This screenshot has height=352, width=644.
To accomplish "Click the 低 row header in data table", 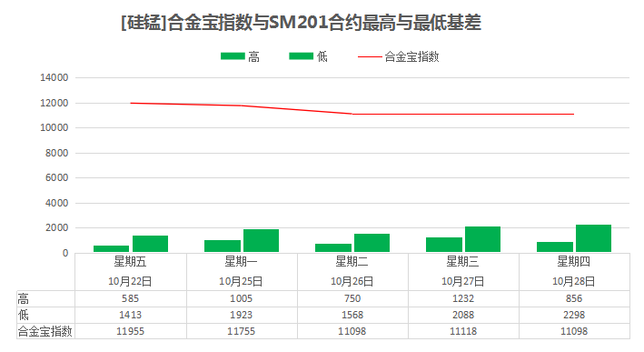I will pos(24,315).
